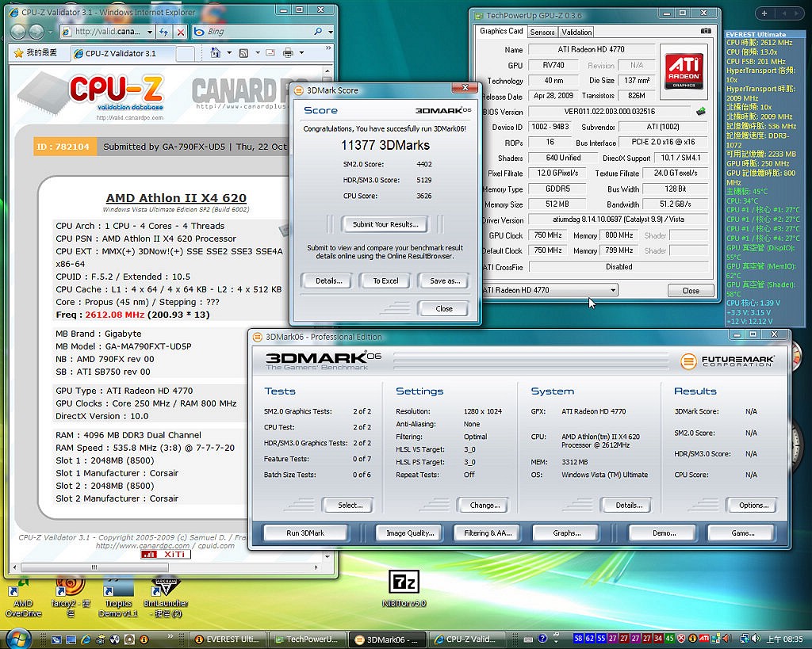
Task: Click the Close button in GPU-Z
Action: coord(691,290)
